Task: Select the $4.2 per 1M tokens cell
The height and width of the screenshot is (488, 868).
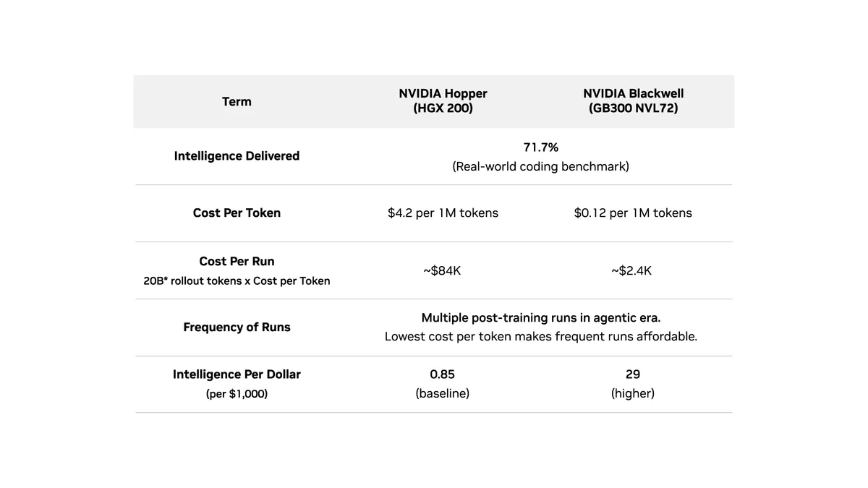Action: (x=443, y=213)
